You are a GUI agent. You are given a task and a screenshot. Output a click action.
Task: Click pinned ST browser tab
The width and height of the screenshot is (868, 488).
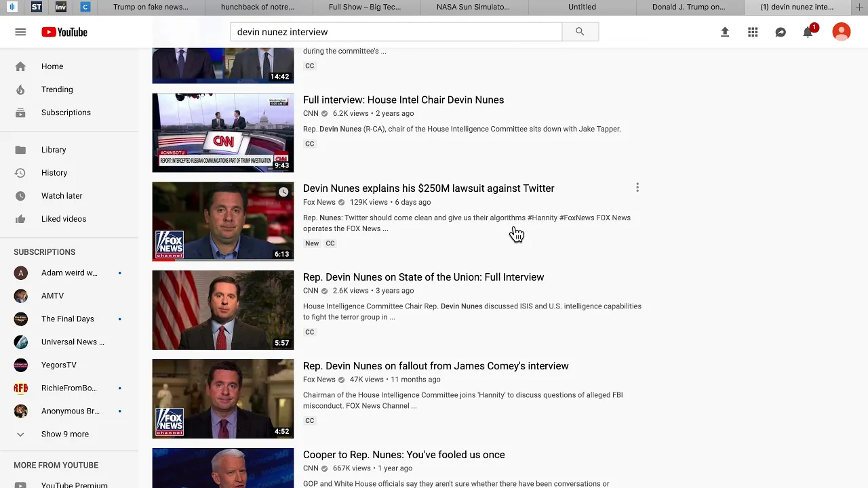point(37,7)
